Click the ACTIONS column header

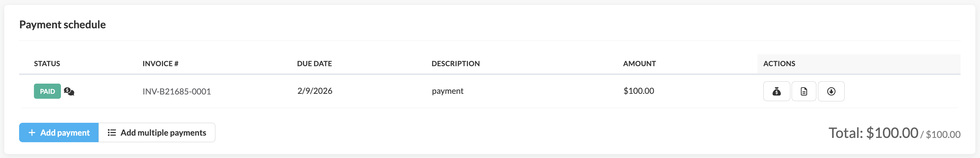(x=779, y=64)
